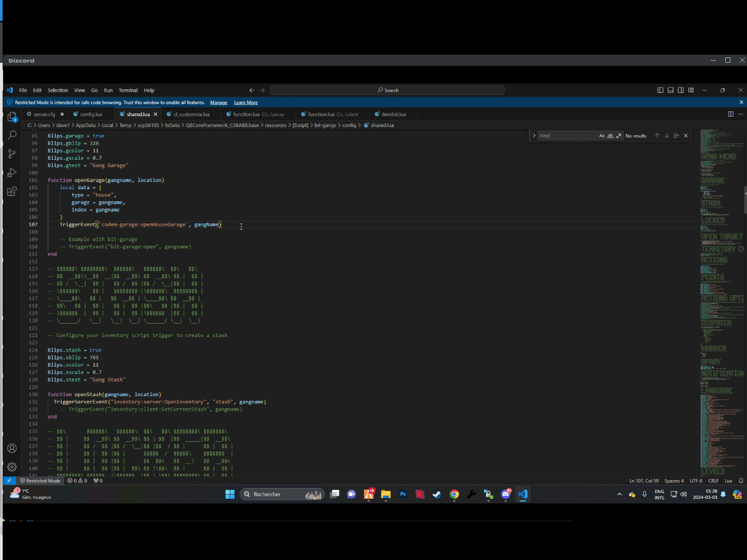The image size is (747, 560).
Task: Open Customize Layout icon
Action: [x=691, y=90]
